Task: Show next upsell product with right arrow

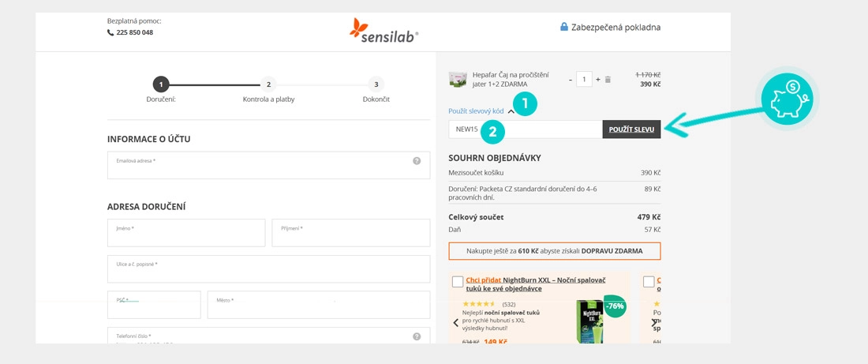Action: [653, 323]
